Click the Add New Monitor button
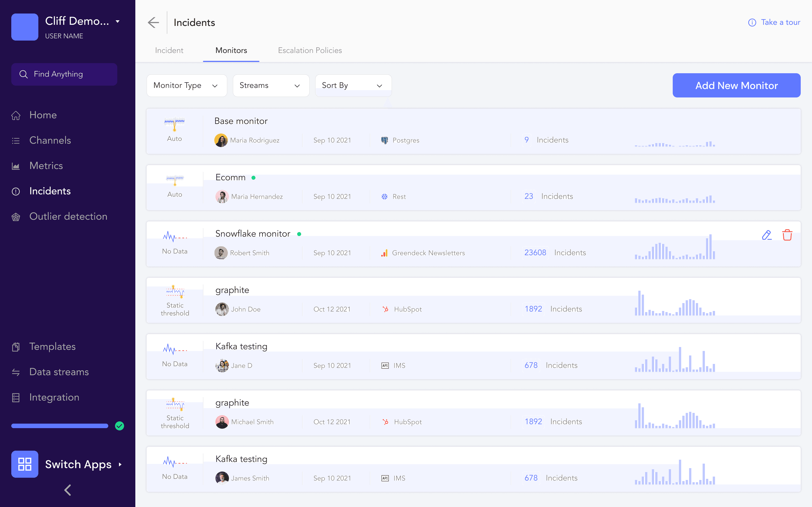Screen dimensions: 812x507 [x=736, y=86]
